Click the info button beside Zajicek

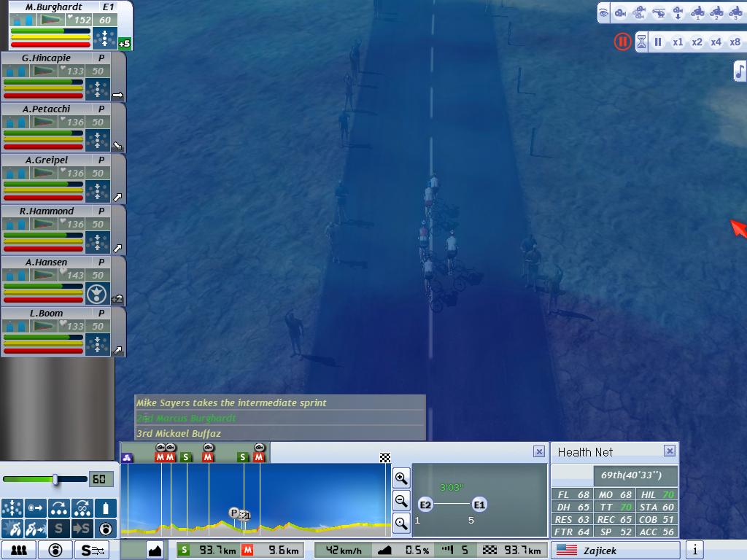coord(695,550)
